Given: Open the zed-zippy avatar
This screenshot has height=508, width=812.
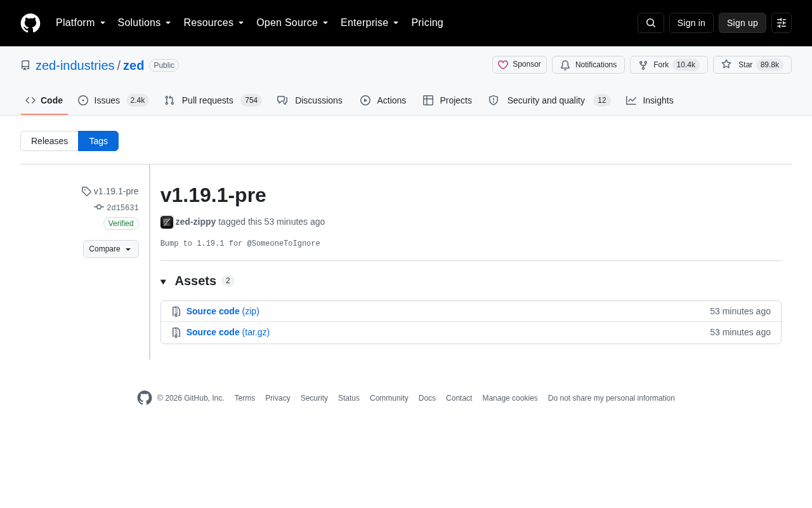Looking at the screenshot, I should 167,222.
